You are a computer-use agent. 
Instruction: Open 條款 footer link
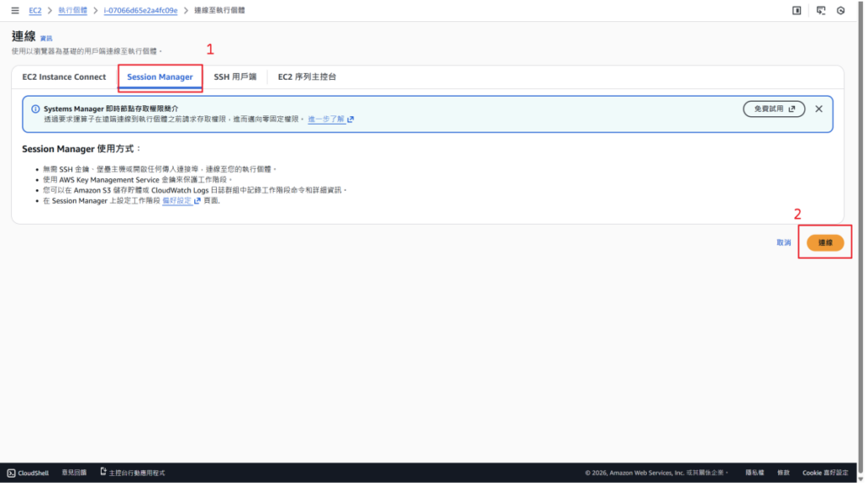click(783, 473)
